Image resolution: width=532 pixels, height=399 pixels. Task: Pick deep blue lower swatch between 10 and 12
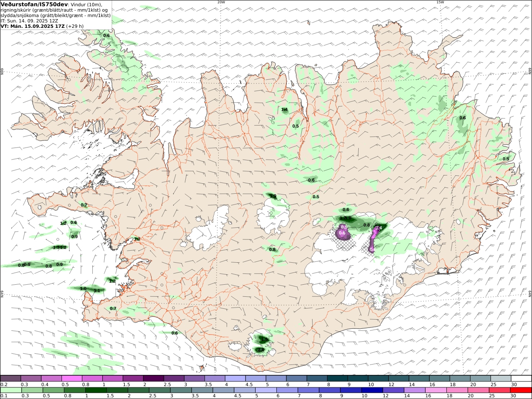(372, 390)
